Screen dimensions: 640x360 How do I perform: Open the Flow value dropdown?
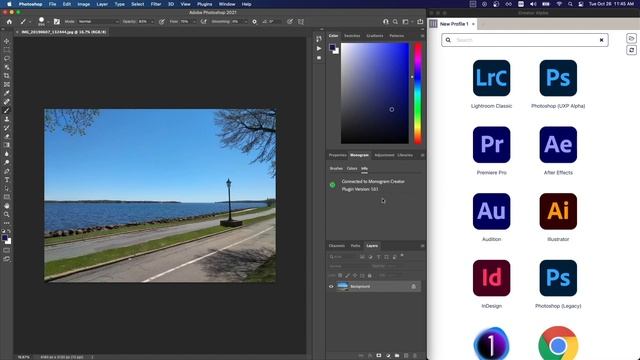[194, 22]
